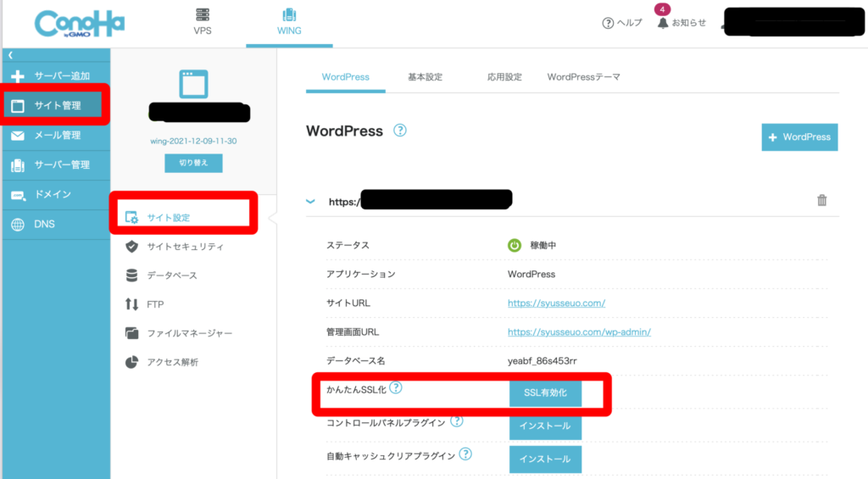
Task: Click help icon beside 自動キャッシュクリアプラグイン
Action: coord(465,454)
